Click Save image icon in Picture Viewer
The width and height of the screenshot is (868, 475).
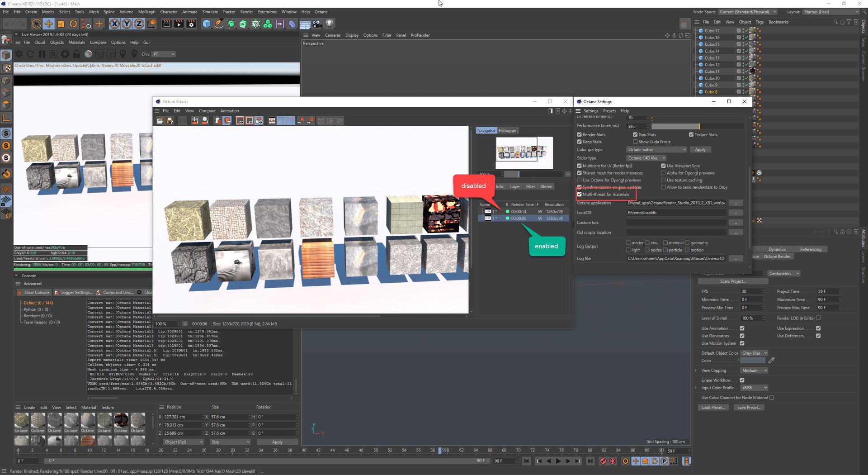click(170, 121)
